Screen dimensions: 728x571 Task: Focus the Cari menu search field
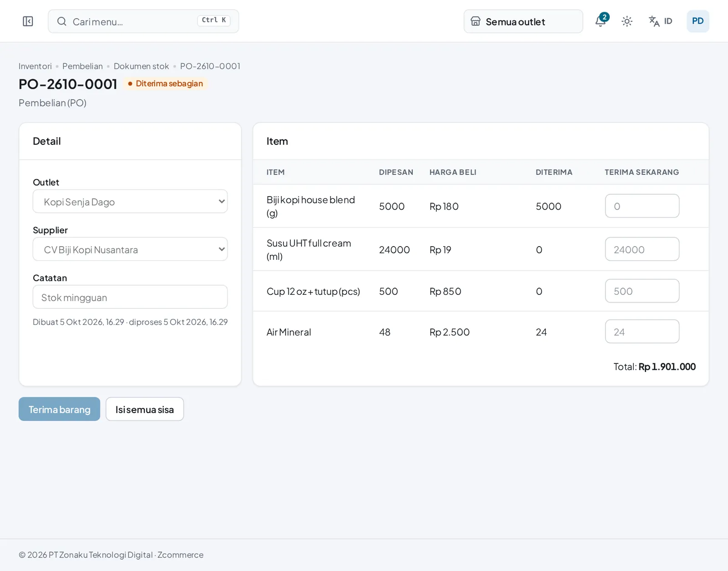(x=143, y=21)
